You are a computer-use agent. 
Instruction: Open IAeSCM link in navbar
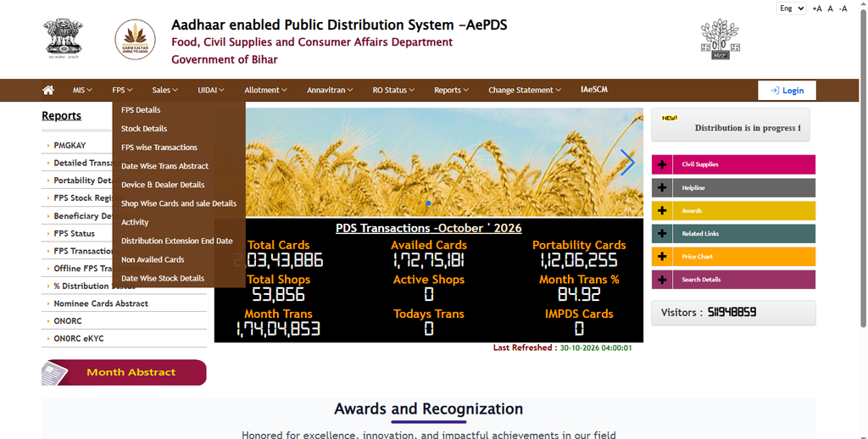(594, 90)
